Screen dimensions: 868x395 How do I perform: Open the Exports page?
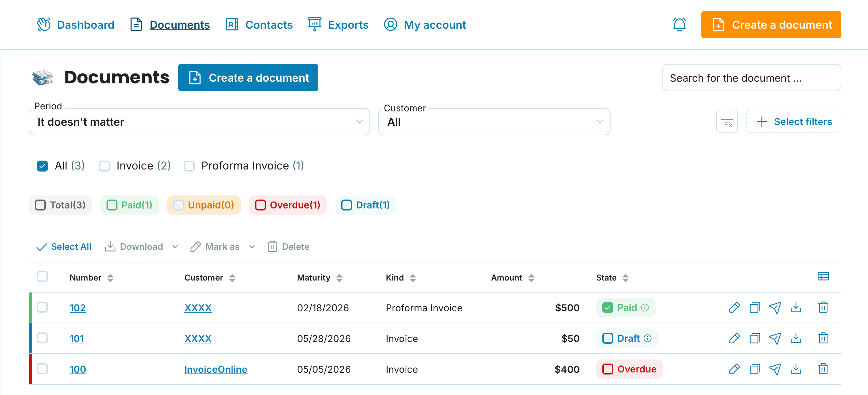338,25
